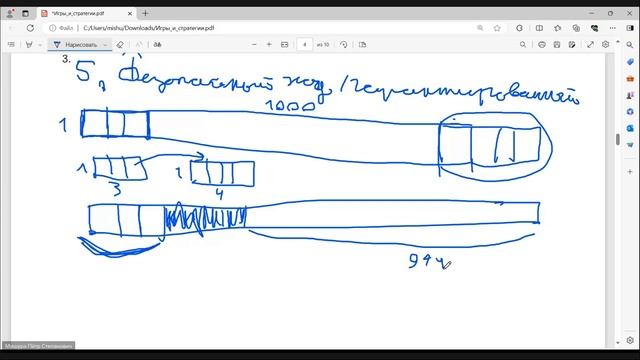Open sidebar settings gear at bottom
The width and height of the screenshot is (640, 360).
[x=630, y=340]
